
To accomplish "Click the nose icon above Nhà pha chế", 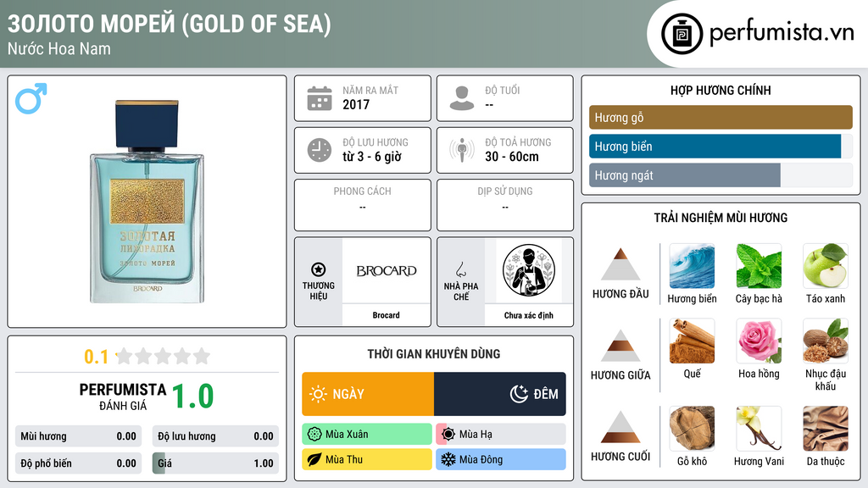I will (460, 269).
